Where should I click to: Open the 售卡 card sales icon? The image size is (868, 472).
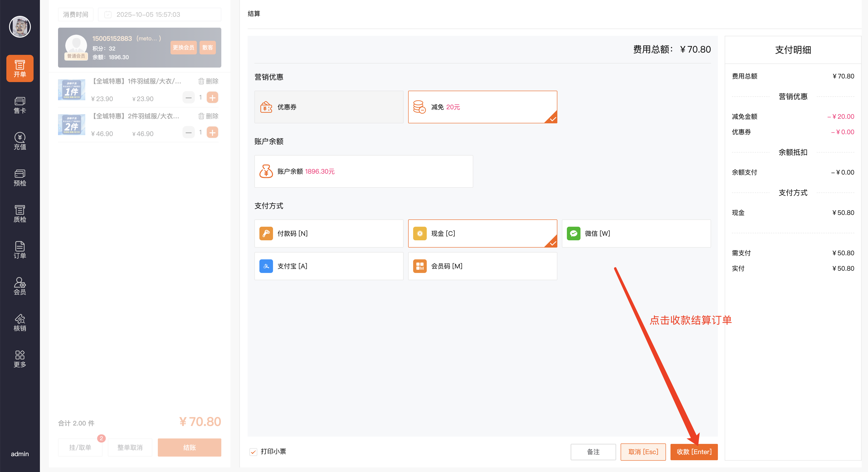[x=20, y=105]
